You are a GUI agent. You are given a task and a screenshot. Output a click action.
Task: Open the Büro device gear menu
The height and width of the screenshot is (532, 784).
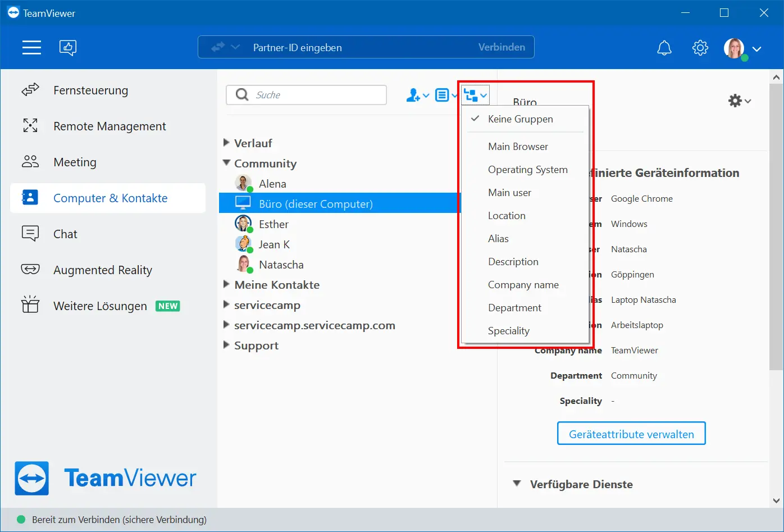(739, 101)
